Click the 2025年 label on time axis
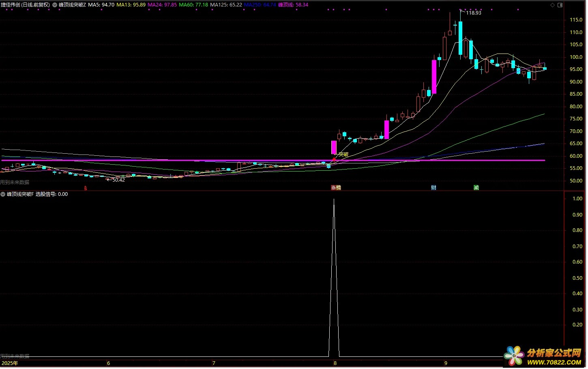This screenshot has width=588, height=369. tap(10, 363)
